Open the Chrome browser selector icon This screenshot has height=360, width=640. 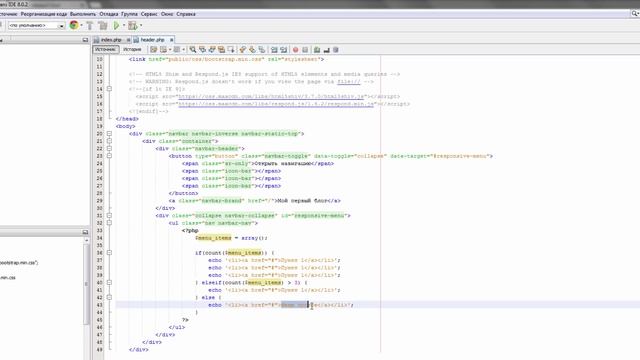click(x=74, y=25)
